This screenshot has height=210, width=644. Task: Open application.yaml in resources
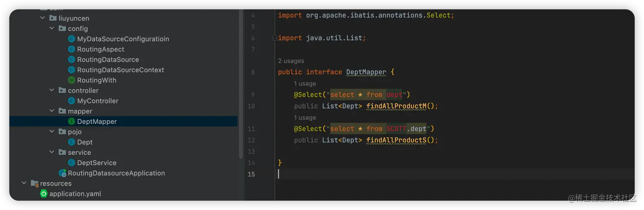click(x=75, y=194)
